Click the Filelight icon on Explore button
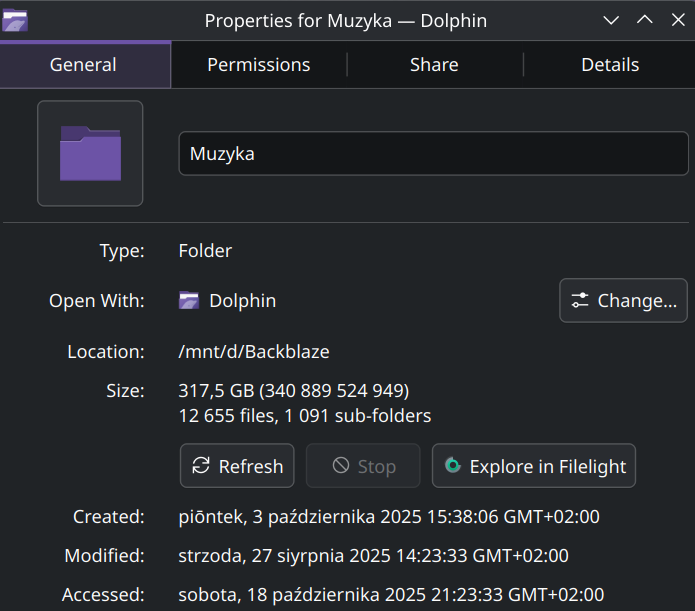 tap(453, 466)
